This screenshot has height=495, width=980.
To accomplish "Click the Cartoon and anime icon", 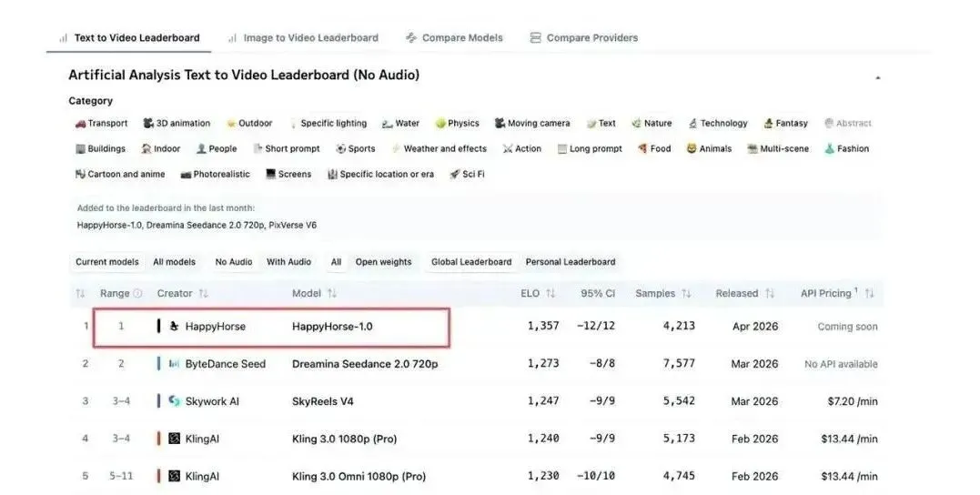I will (x=80, y=175).
